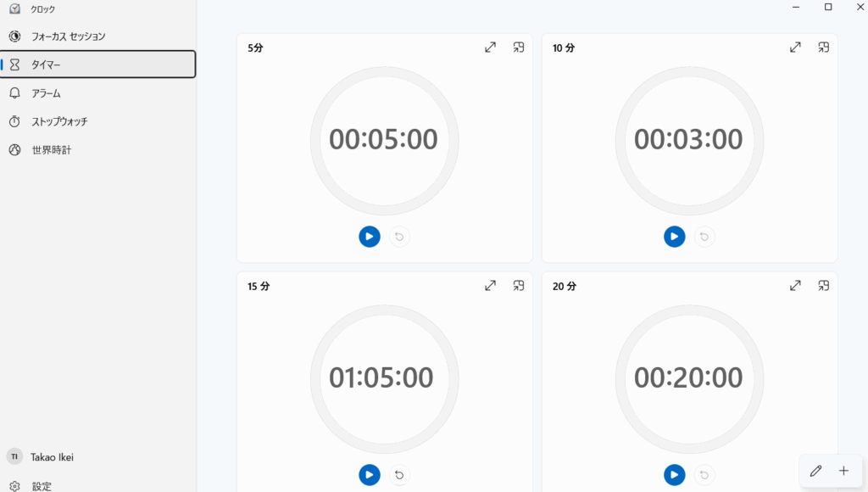
Task: Open the edit timers pencil button
Action: 816,471
